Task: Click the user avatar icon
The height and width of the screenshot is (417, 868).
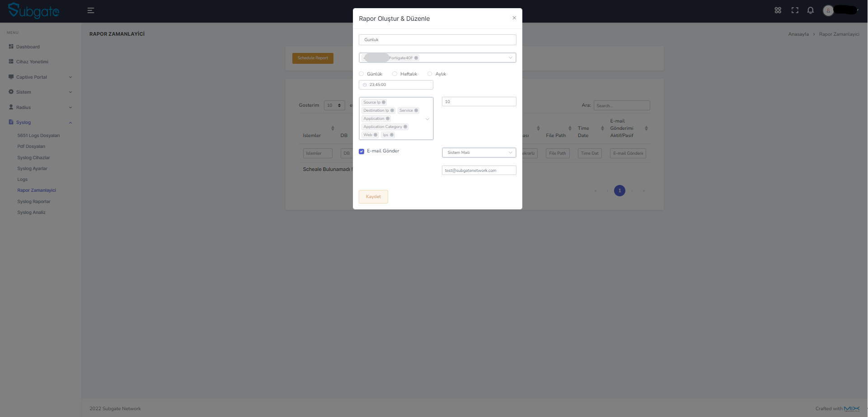Action: tap(828, 10)
